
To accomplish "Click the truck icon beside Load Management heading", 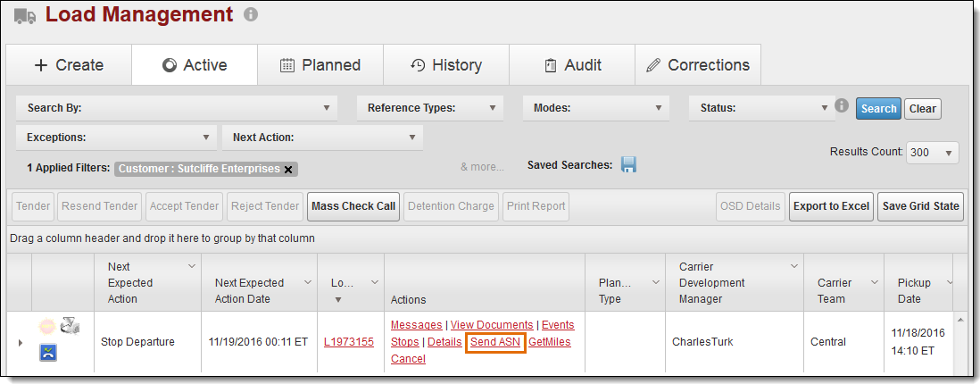I will [x=24, y=15].
